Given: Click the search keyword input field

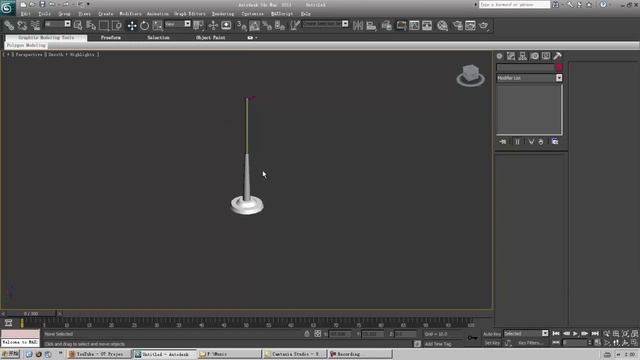Looking at the screenshot, I should 514,4.
